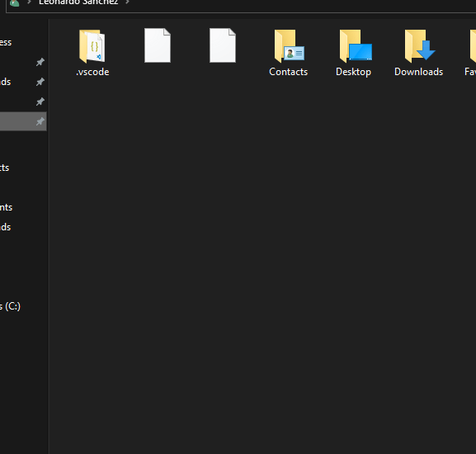This screenshot has height=454, width=476.
Task: Click the user profile icon in address bar
Action: (x=15, y=3)
